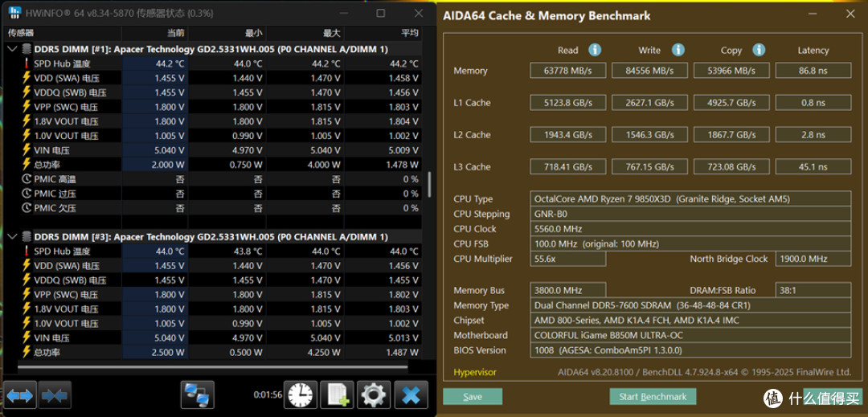The image size is (868, 417).
Task: Click the 最小 column header
Action: click(253, 33)
